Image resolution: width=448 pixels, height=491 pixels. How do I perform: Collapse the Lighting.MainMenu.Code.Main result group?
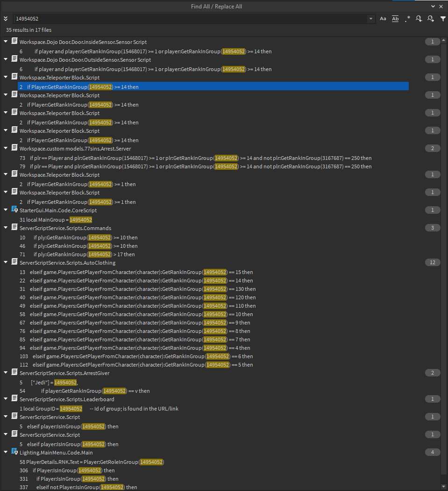(6, 453)
